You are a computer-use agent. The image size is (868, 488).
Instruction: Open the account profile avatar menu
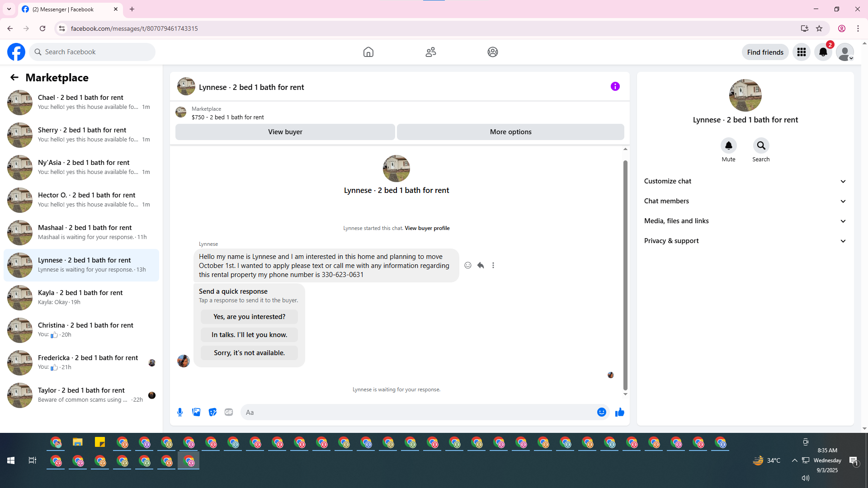[x=845, y=52]
